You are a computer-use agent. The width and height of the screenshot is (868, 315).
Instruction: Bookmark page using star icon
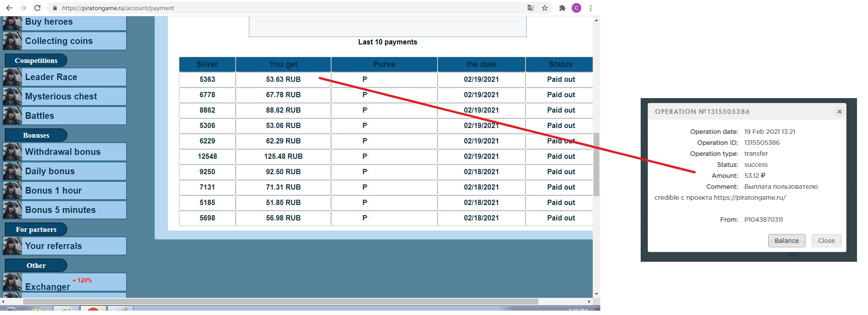click(x=545, y=8)
